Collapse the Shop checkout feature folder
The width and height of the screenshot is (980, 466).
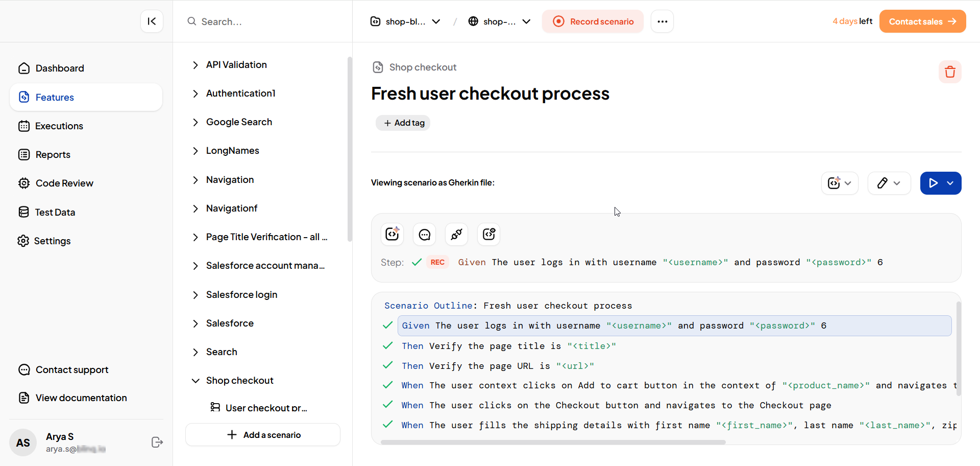pos(195,381)
